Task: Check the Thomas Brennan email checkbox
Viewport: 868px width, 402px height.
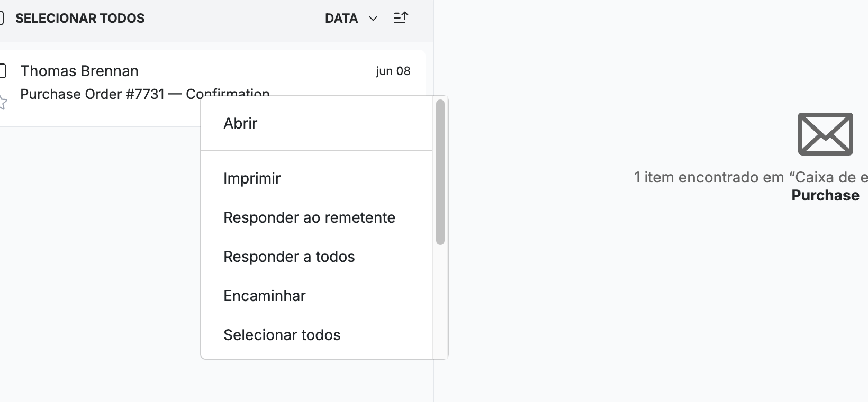Action: click(x=3, y=71)
